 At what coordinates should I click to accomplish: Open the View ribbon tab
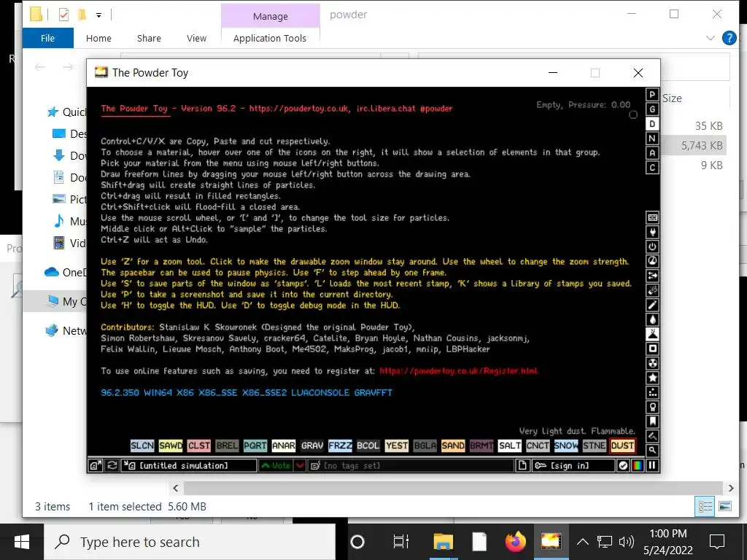[196, 38]
